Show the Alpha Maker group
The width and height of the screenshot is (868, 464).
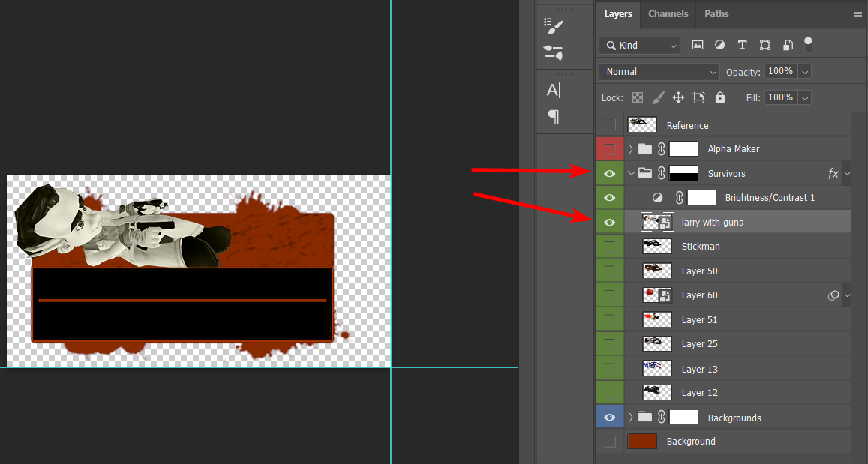click(609, 149)
